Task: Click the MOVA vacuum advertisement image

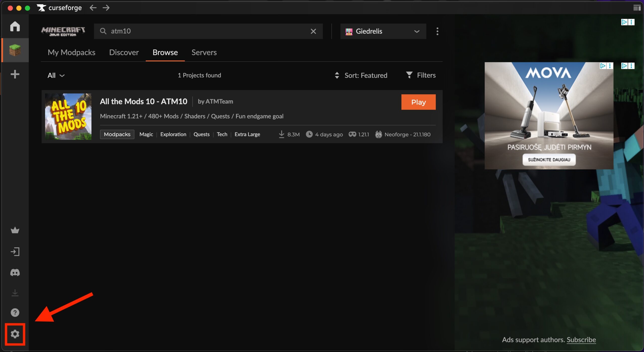Action: coord(549,116)
